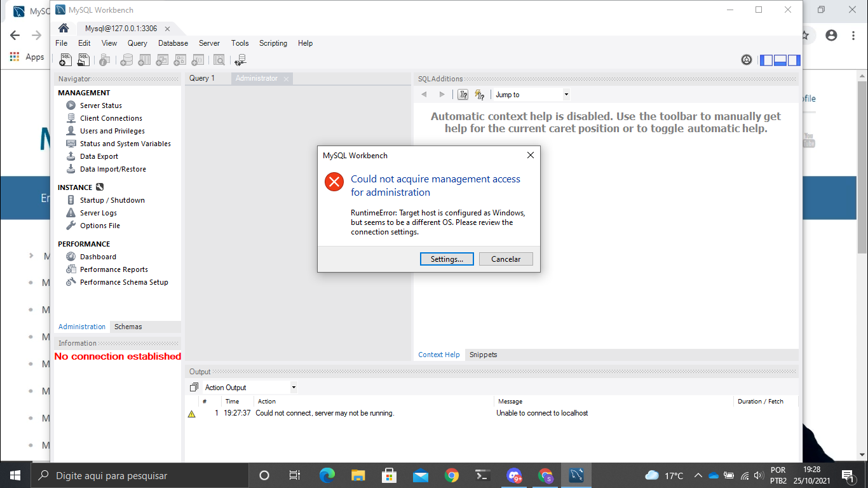This screenshot has height=488, width=868.
Task: Select the Snippets tab
Action: click(x=484, y=355)
